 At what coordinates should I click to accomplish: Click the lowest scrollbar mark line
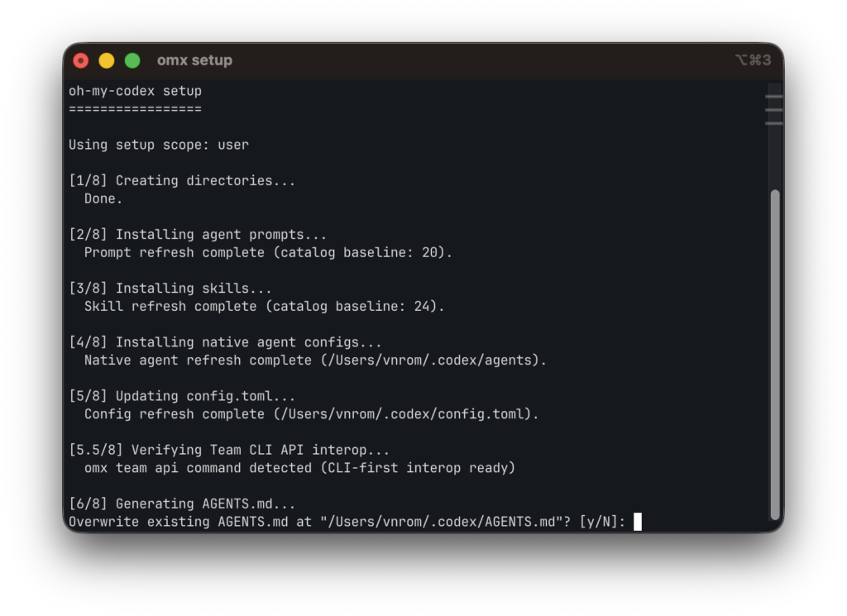point(774,123)
